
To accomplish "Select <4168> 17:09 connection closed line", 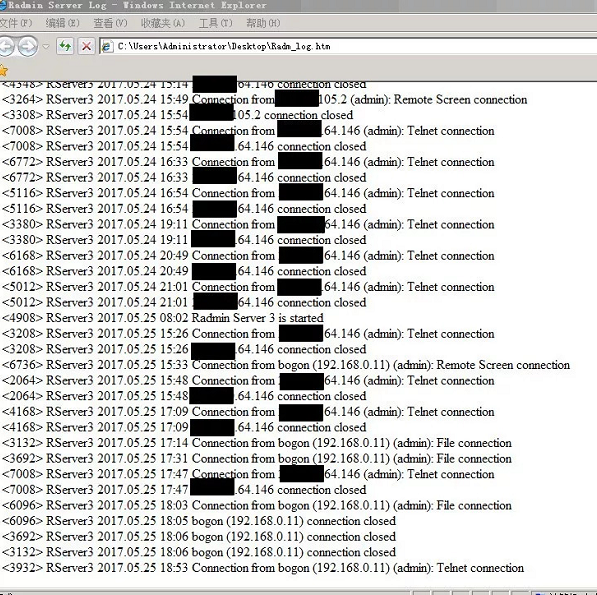I will point(184,427).
